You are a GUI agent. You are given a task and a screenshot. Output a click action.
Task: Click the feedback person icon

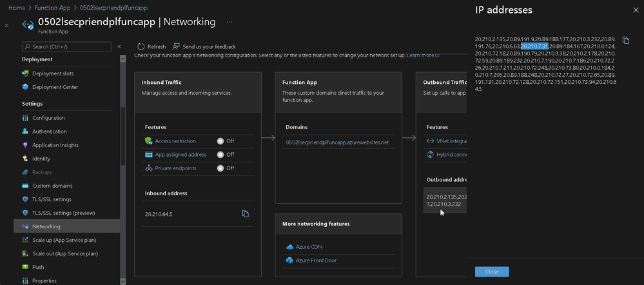(176, 46)
